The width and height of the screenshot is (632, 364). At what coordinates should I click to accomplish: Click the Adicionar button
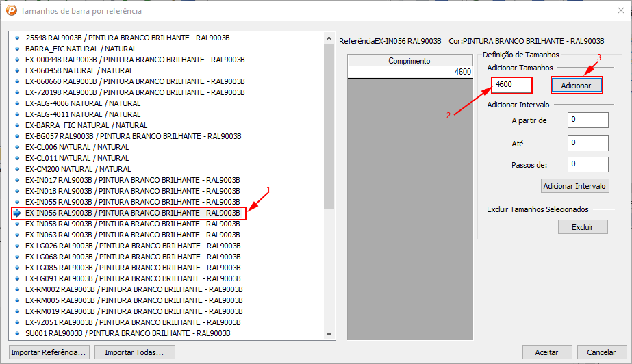coord(576,85)
